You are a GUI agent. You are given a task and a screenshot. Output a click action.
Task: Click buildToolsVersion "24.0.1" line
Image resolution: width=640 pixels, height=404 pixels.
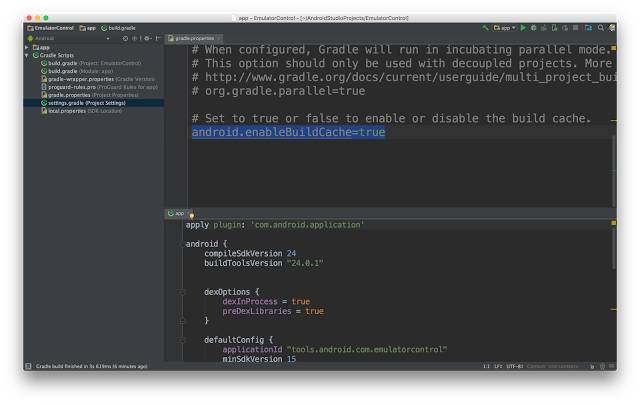click(x=264, y=263)
